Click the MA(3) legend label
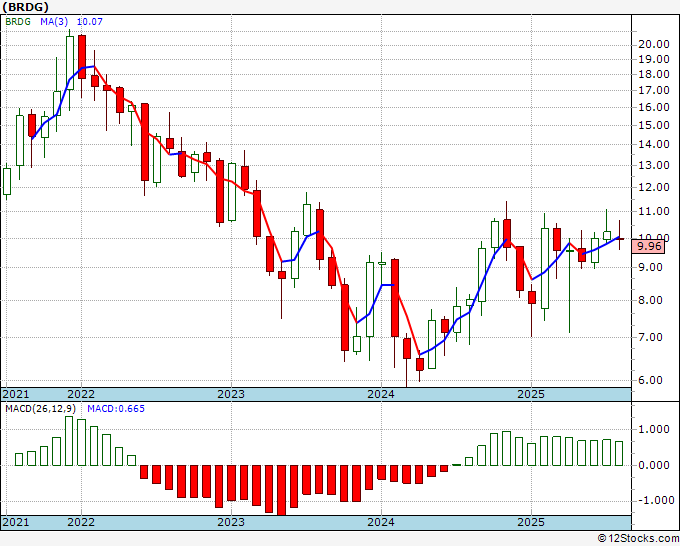 [54, 22]
